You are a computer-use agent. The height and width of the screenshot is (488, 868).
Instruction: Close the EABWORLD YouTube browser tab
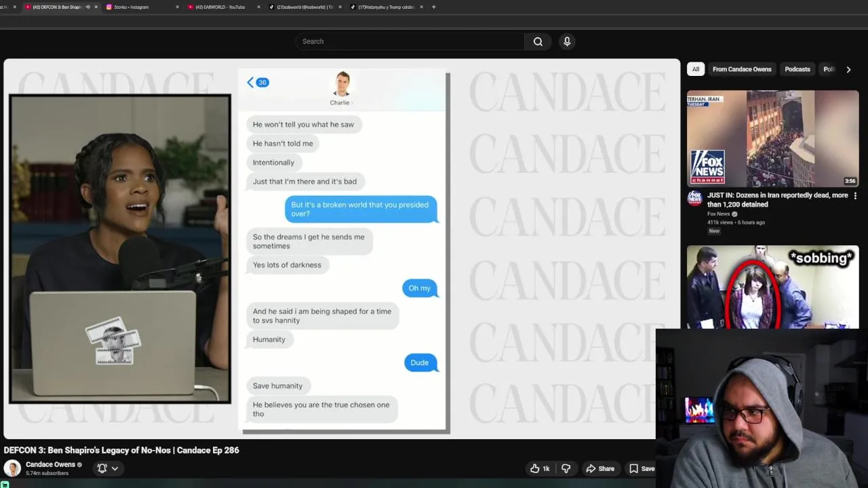(258, 7)
